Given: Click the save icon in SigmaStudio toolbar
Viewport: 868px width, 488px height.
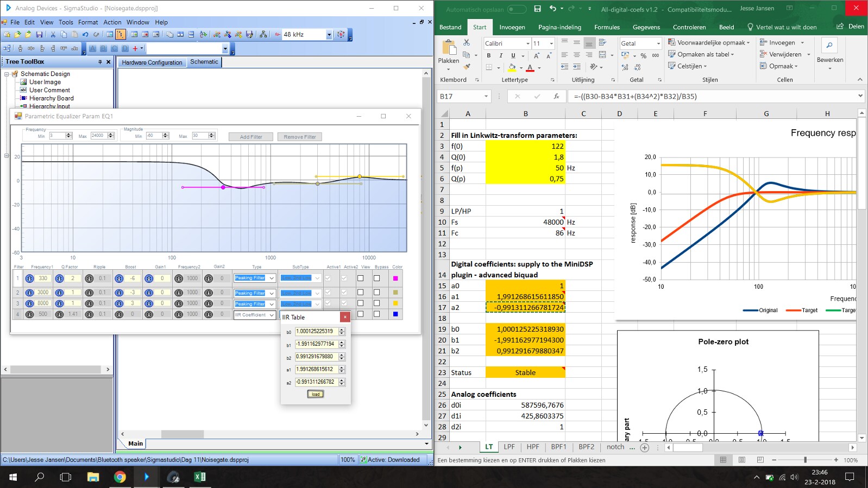Looking at the screenshot, I should coord(39,34).
